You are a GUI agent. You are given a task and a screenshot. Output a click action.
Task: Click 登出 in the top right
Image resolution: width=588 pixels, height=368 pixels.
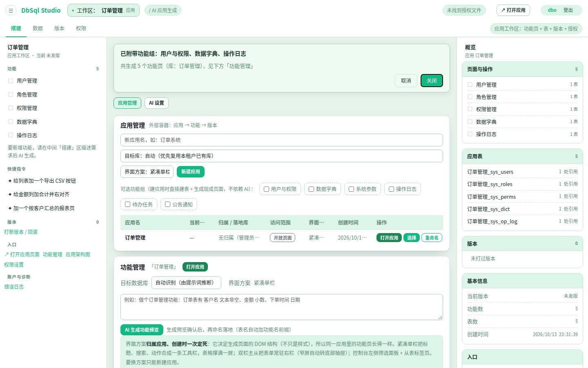point(568,10)
